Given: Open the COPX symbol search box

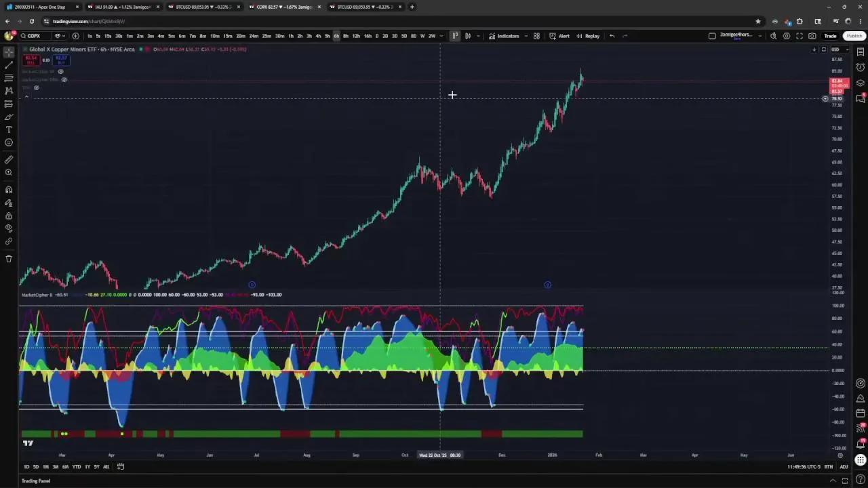Looking at the screenshot, I should 35,36.
